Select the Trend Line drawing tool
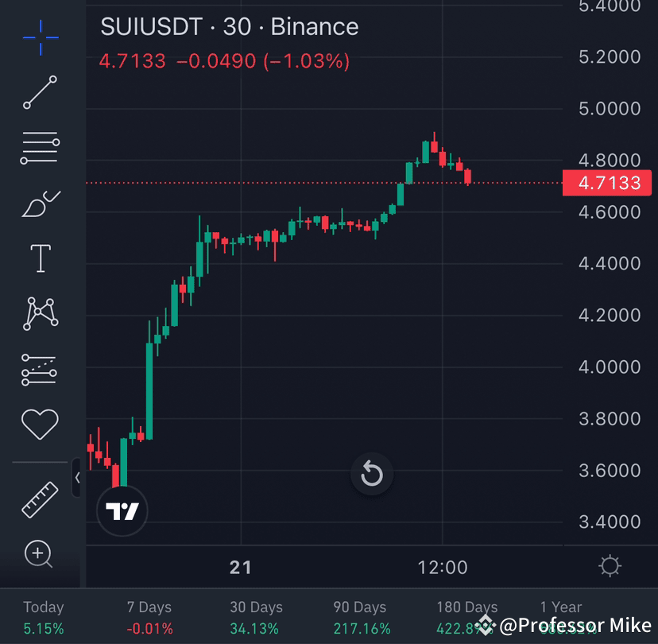 40,93
